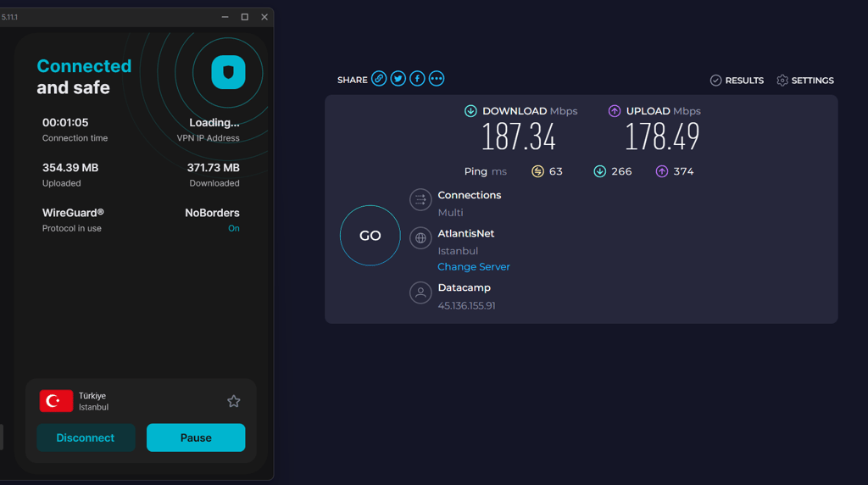868x485 pixels.
Task: Select Türkiye Istanbul location card
Action: coord(141,401)
